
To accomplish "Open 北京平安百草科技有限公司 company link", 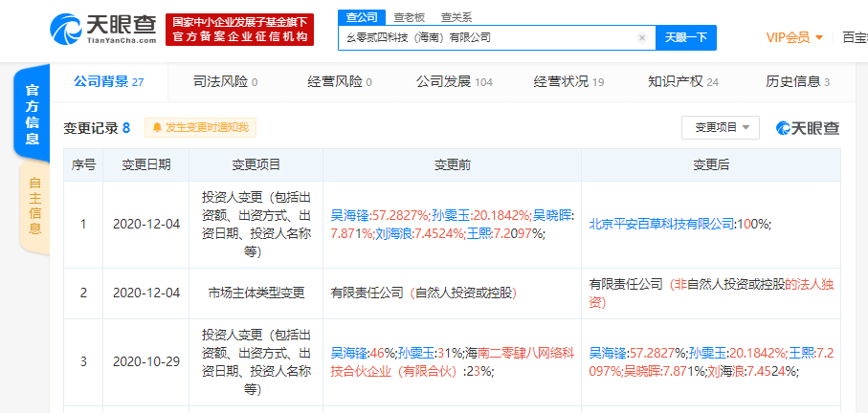I will (x=661, y=223).
